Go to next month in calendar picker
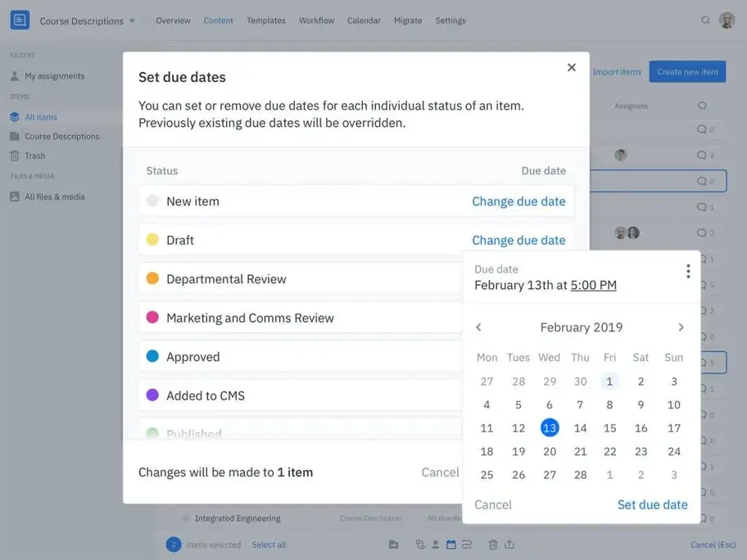Viewport: 747px width, 560px height. click(681, 327)
